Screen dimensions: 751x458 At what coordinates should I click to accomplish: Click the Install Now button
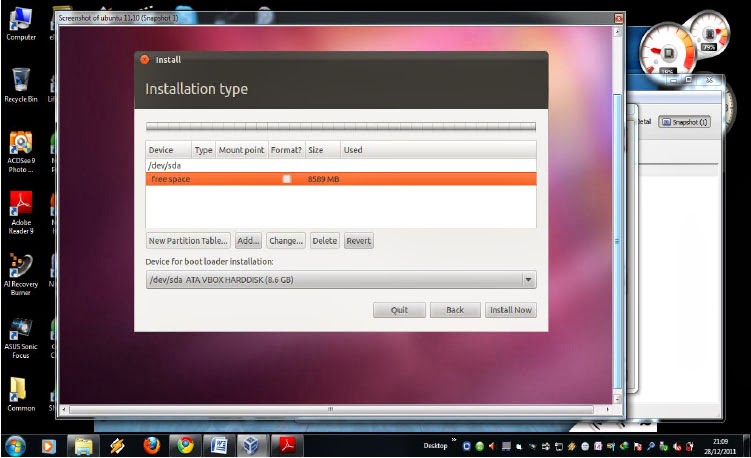point(511,310)
